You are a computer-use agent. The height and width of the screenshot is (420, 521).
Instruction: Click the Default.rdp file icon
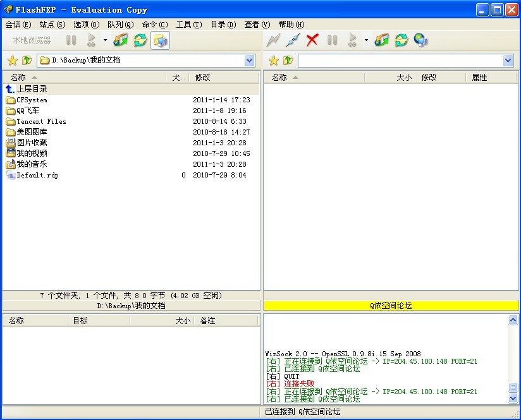coord(11,175)
